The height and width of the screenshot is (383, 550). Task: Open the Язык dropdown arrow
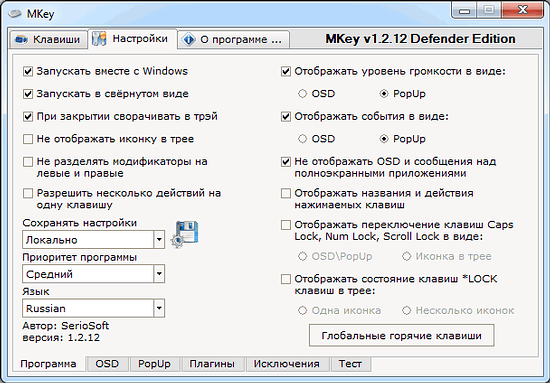[159, 308]
